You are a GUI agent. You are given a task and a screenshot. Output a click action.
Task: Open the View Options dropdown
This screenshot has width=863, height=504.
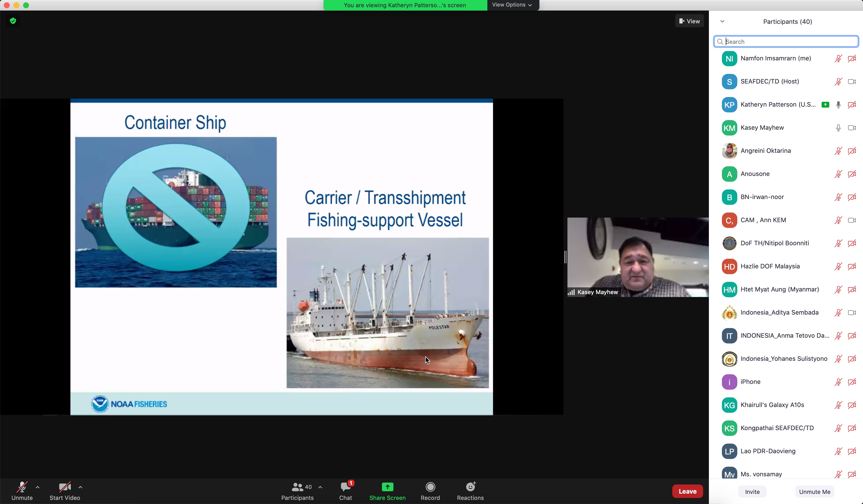point(512,5)
